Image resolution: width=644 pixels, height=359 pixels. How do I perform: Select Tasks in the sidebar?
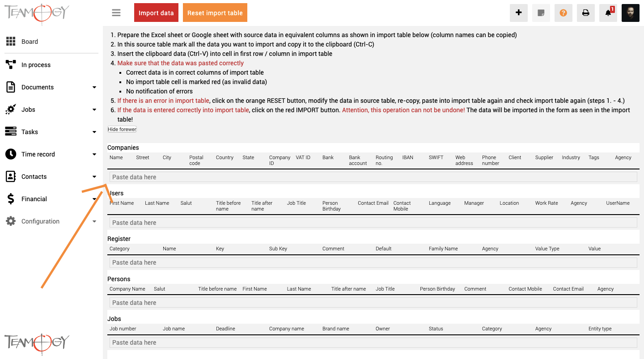click(30, 132)
